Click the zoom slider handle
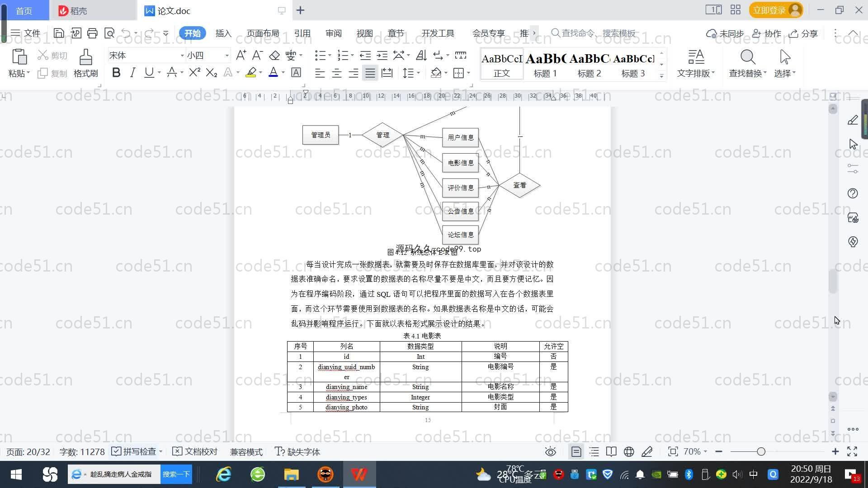Viewport: 868px width, 488px height. point(761,451)
